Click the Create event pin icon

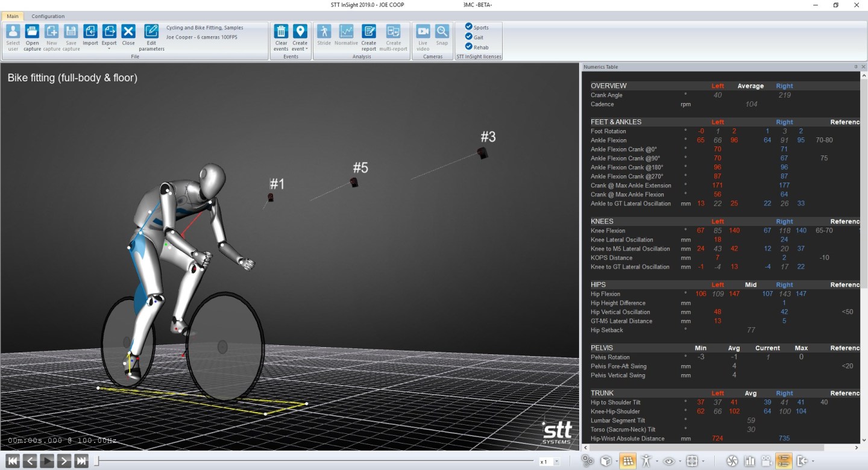click(300, 32)
